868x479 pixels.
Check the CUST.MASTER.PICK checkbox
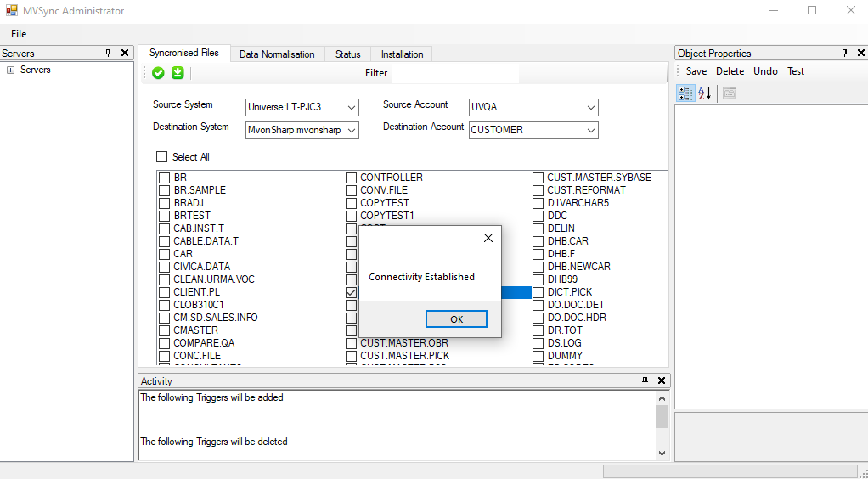(x=351, y=356)
